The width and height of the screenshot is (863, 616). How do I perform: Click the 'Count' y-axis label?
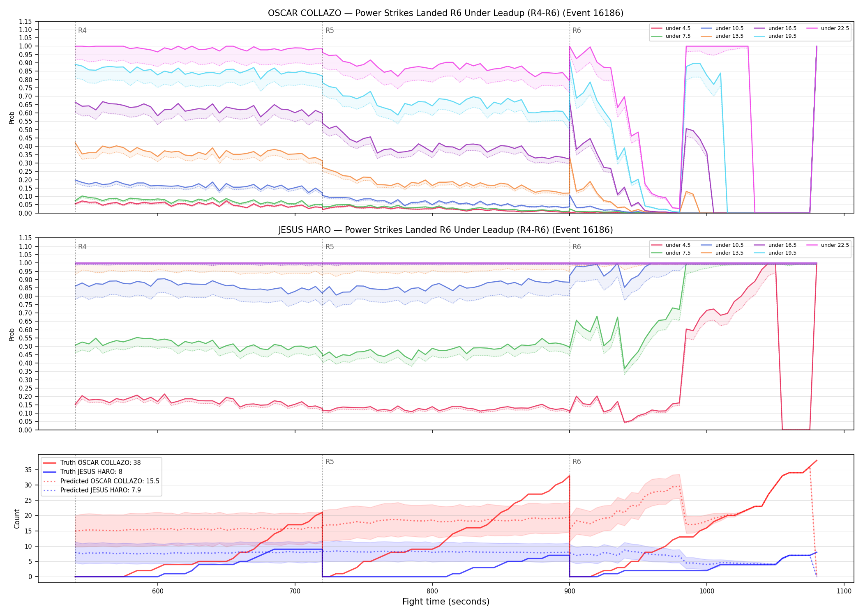17,519
